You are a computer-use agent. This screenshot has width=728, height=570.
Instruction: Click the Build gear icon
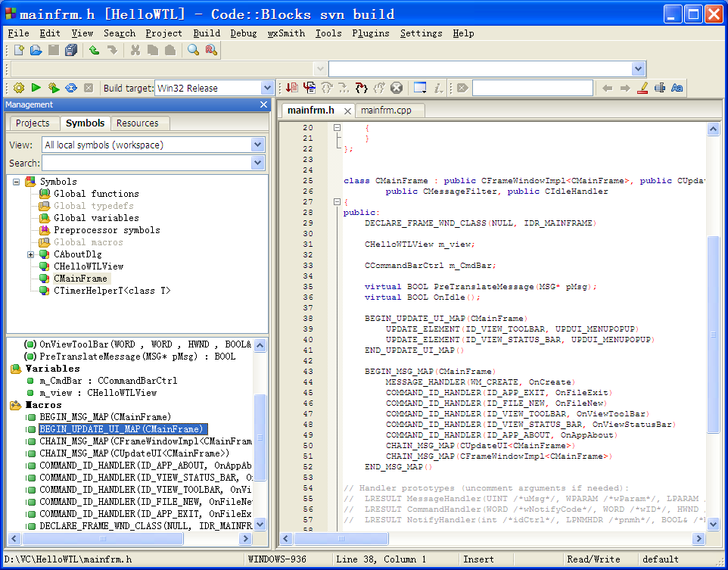tap(19, 88)
